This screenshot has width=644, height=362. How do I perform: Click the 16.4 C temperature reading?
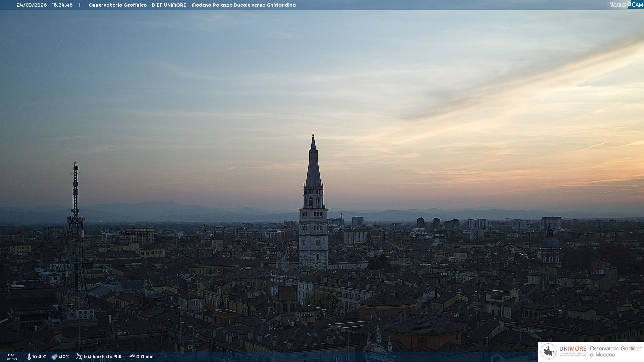[x=39, y=357]
